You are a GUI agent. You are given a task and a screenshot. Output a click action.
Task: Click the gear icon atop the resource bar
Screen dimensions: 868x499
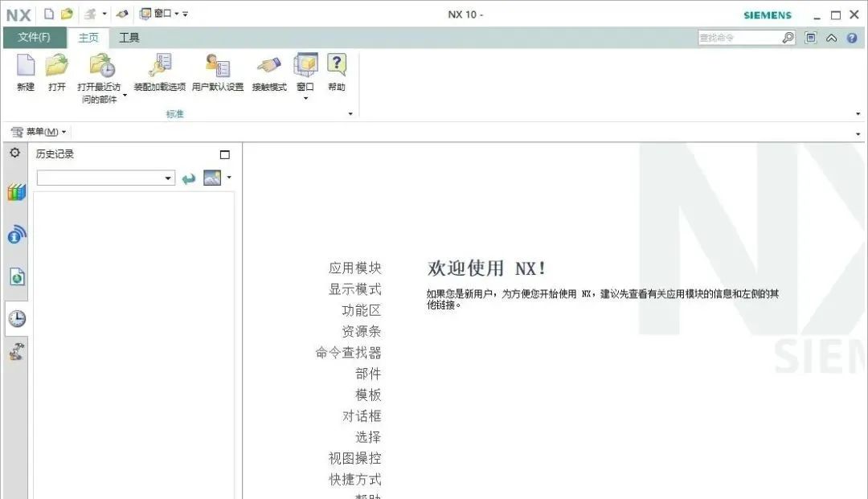coord(14,153)
